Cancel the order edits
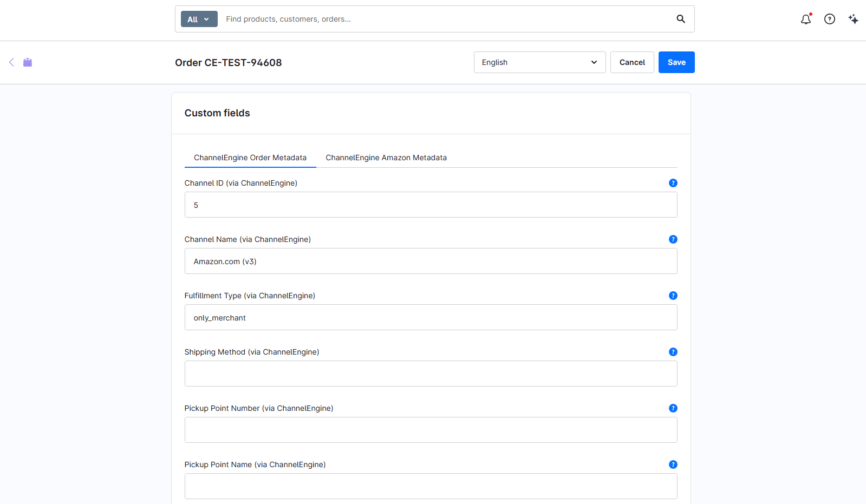 coord(632,62)
